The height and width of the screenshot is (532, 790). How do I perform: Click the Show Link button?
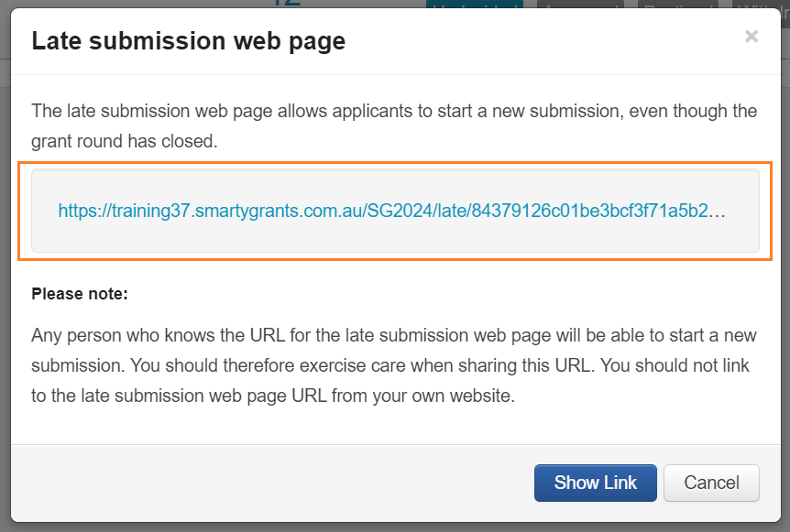[x=596, y=483]
